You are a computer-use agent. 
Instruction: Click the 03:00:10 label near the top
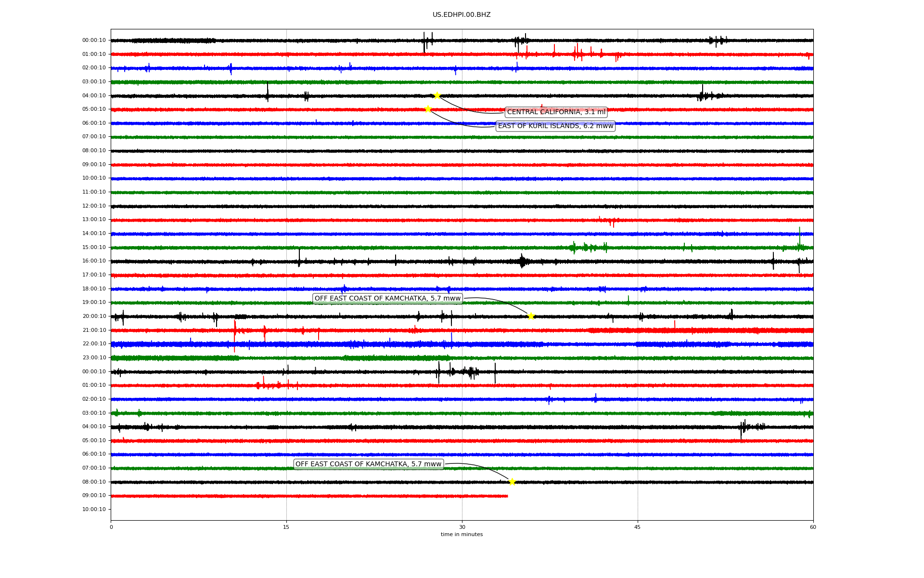tap(94, 82)
